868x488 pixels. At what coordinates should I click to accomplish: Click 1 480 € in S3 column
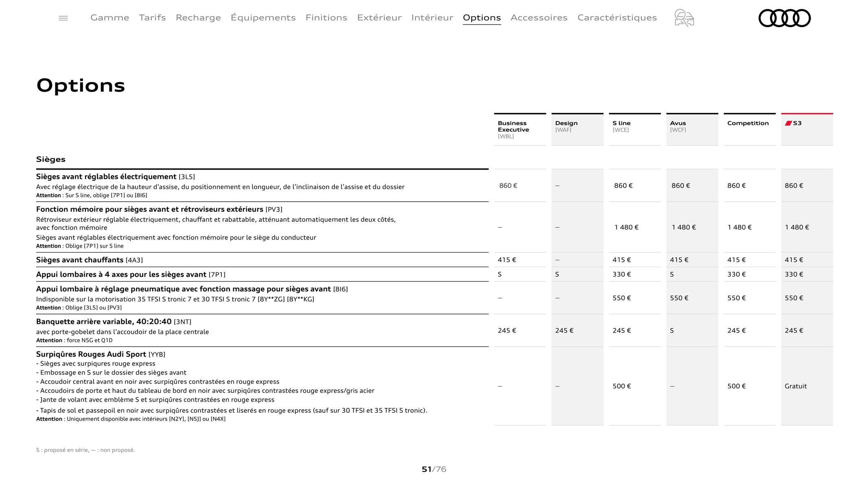click(x=797, y=227)
